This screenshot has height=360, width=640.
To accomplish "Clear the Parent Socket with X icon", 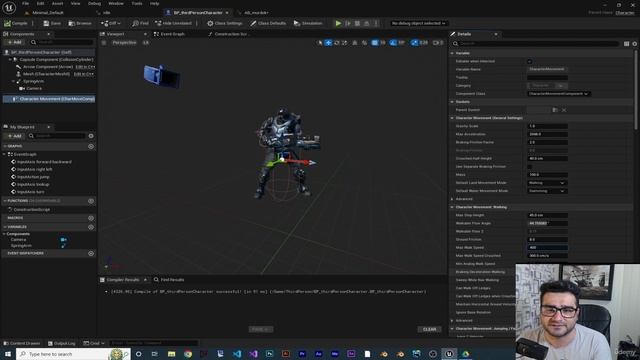I will click(564, 110).
